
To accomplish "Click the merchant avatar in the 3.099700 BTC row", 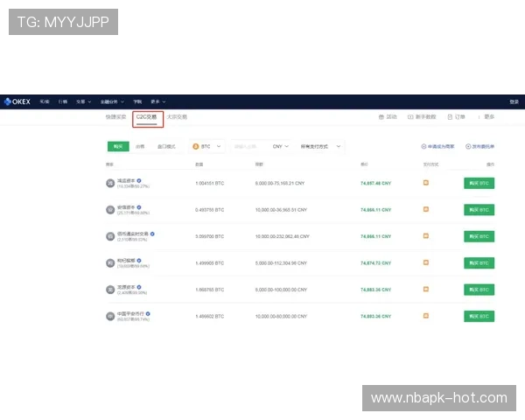I will coord(110,236).
